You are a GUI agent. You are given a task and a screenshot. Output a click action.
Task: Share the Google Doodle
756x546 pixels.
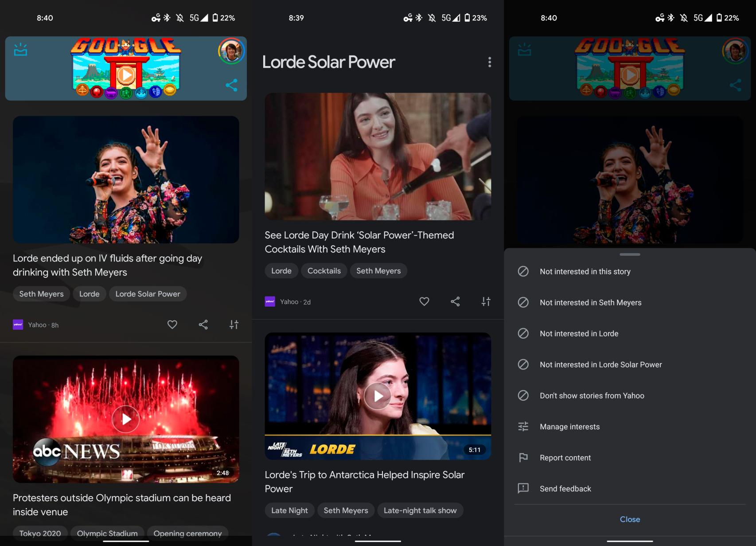(x=231, y=85)
